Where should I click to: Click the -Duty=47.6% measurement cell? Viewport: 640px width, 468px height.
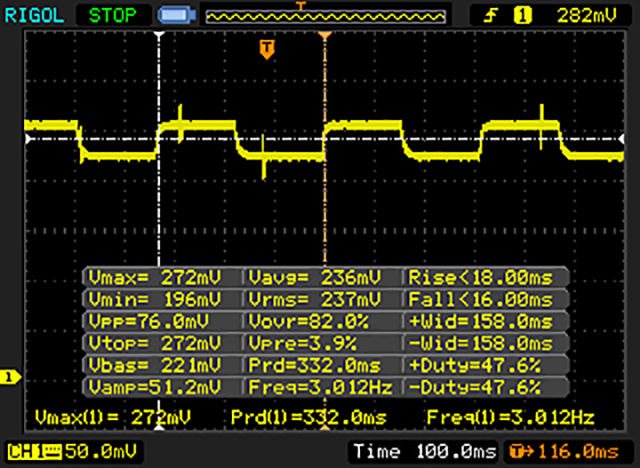point(486,387)
